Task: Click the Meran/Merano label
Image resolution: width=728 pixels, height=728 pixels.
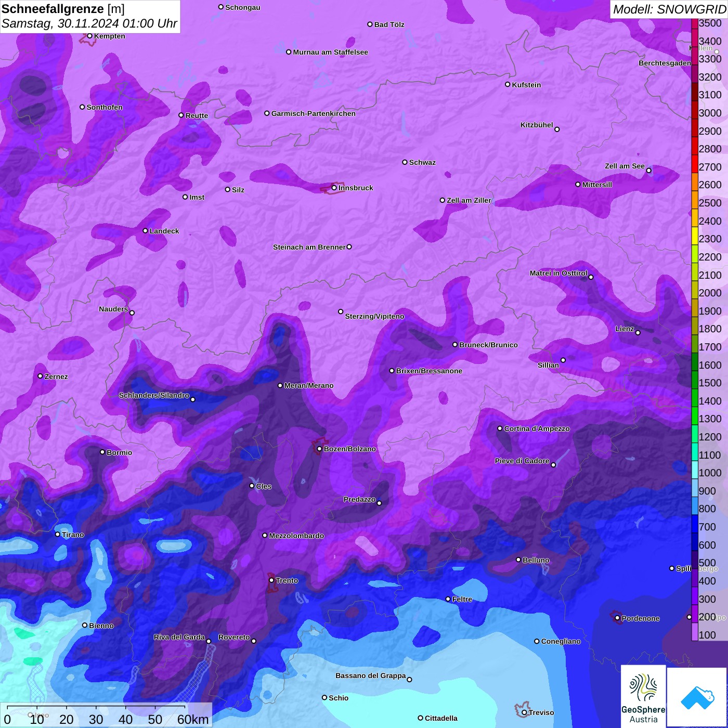Action: pos(309,385)
